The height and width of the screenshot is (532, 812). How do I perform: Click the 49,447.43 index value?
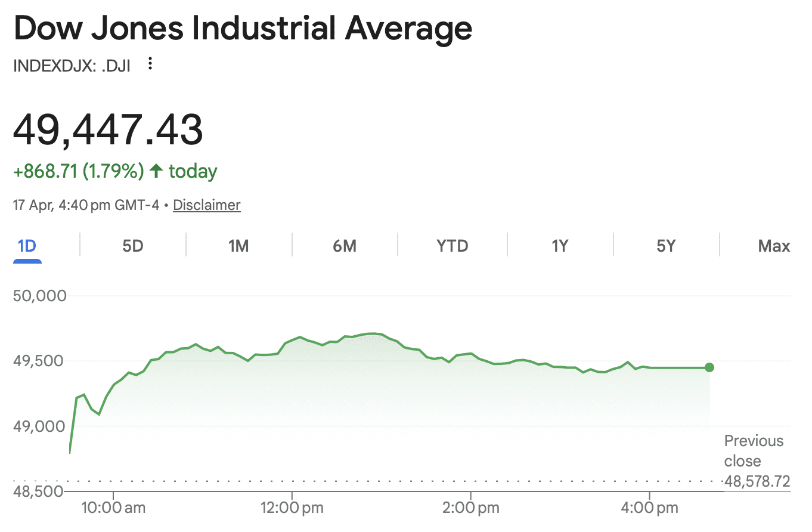[108, 130]
